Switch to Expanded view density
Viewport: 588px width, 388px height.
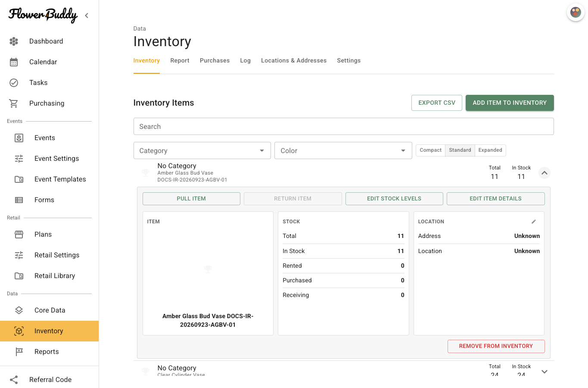point(490,150)
